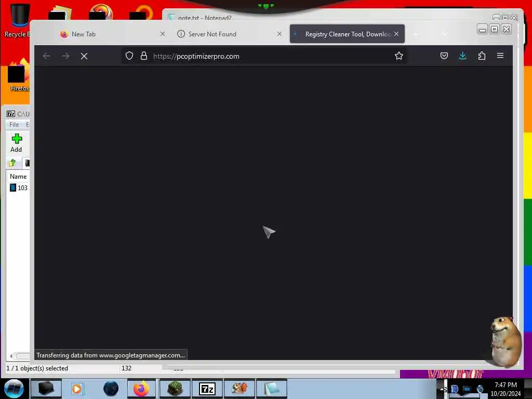
Task: Click Add button in 7-Zip window
Action: pyautogui.click(x=16, y=143)
